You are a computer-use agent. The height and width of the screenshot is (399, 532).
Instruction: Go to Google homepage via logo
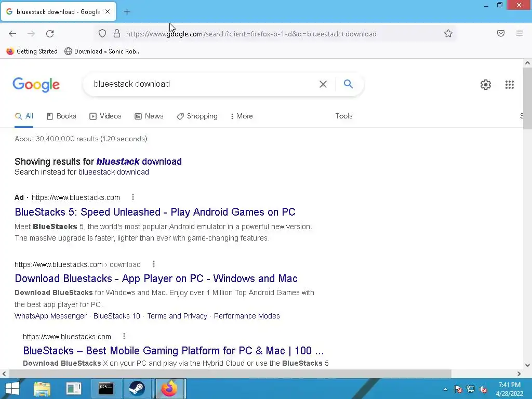(36, 85)
